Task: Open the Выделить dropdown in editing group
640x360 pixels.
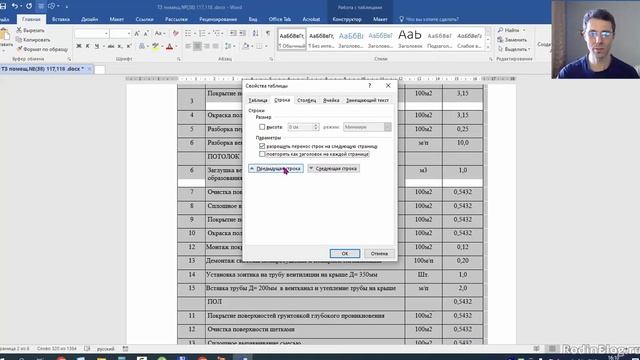Action: pyautogui.click(x=514, y=49)
